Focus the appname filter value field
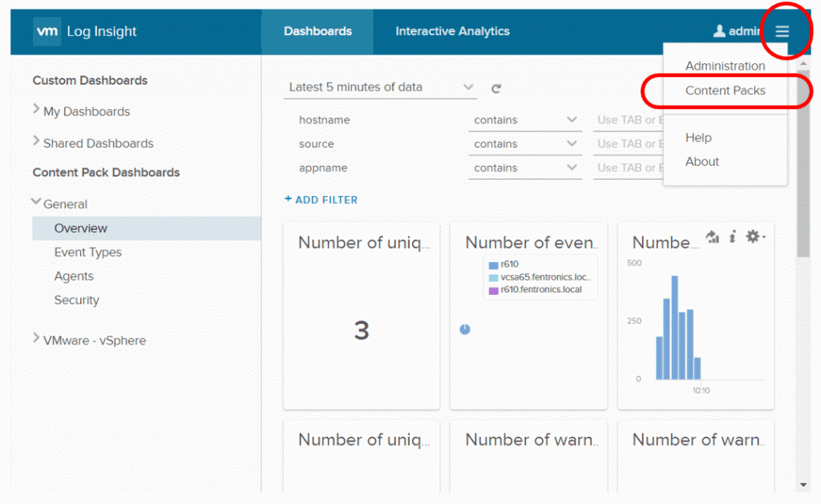The image size is (821, 504). point(629,168)
